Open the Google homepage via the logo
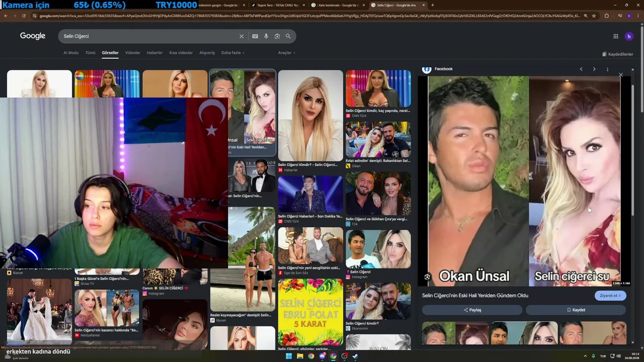Screen dimensions: 644x362 click(x=33, y=36)
